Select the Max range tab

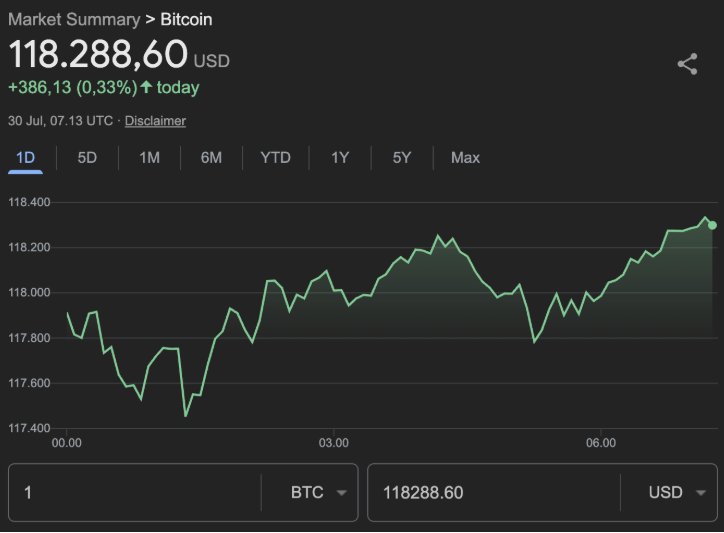coord(465,158)
